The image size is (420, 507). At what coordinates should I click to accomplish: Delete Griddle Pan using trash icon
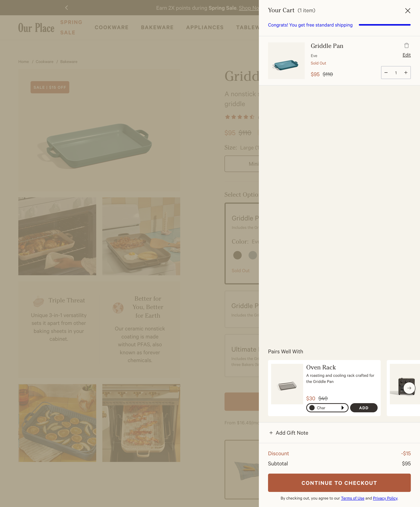406,45
